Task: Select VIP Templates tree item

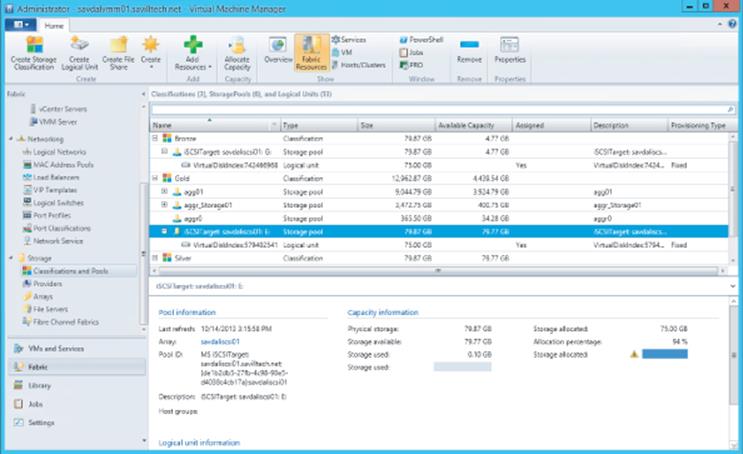Action: (x=50, y=190)
